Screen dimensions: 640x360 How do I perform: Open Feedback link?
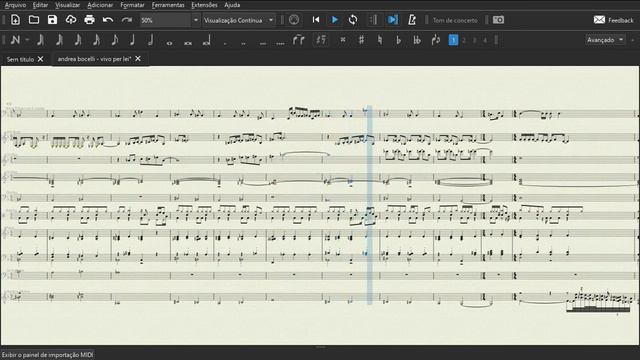[613, 20]
